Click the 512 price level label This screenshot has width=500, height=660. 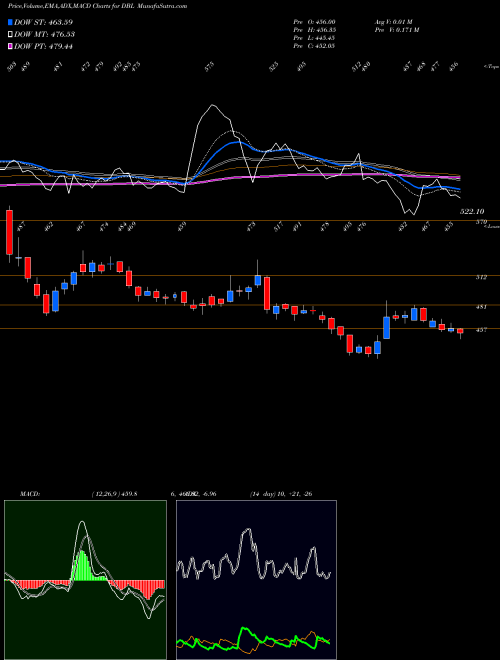481,277
